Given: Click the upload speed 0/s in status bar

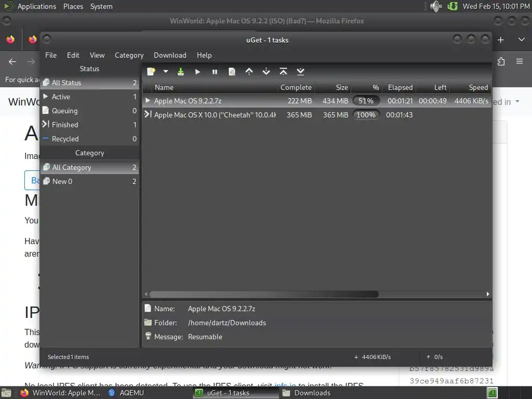Looking at the screenshot, I should 435,357.
